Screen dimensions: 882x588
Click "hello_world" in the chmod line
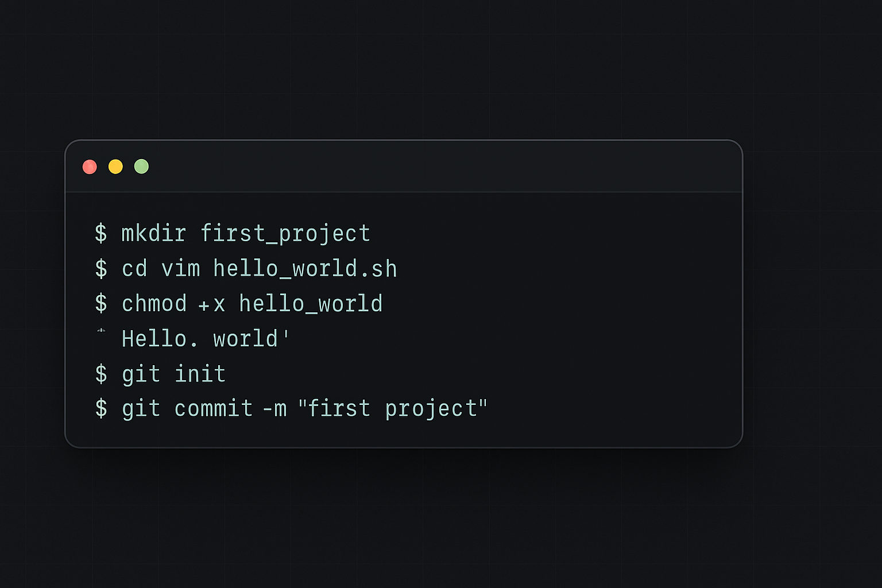coord(311,304)
